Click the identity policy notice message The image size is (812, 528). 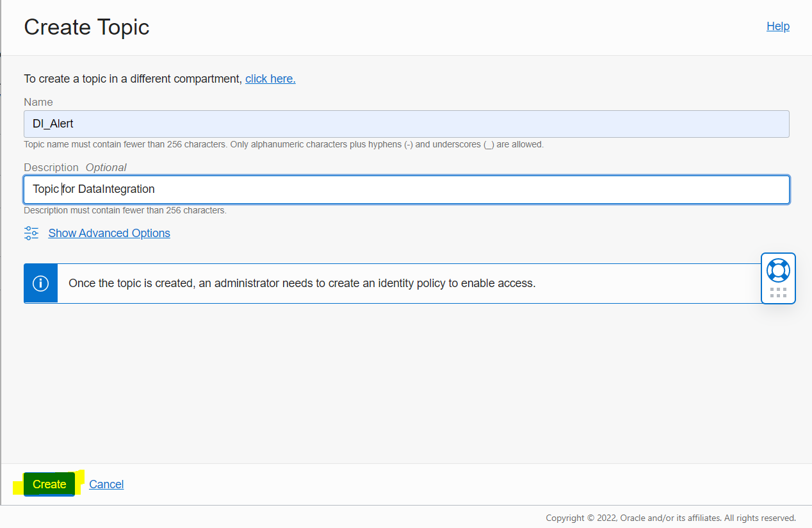click(302, 283)
